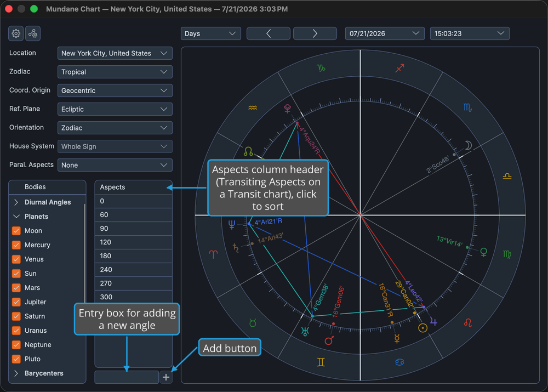The image size is (548, 392).
Task: Click the Venus glyph on the chart
Action: (484, 252)
